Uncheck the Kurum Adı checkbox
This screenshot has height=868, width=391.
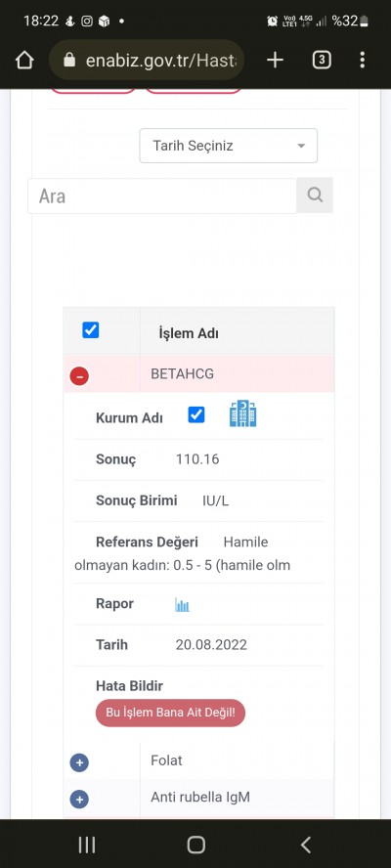(196, 414)
